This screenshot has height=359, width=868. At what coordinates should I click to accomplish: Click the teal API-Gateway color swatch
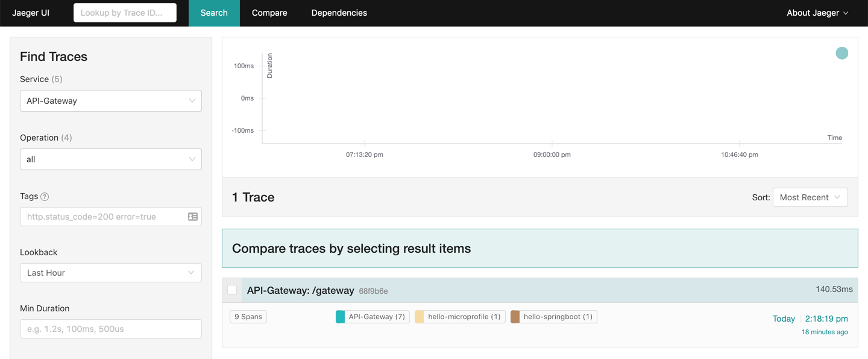[341, 317]
